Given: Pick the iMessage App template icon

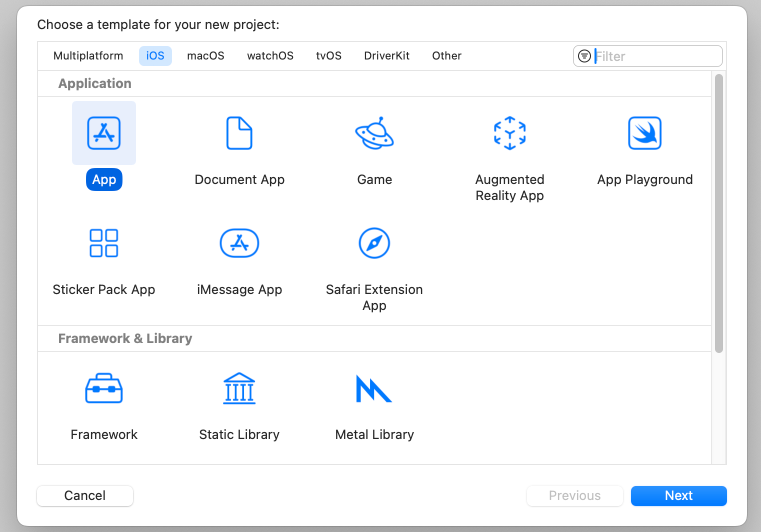Looking at the screenshot, I should (239, 243).
